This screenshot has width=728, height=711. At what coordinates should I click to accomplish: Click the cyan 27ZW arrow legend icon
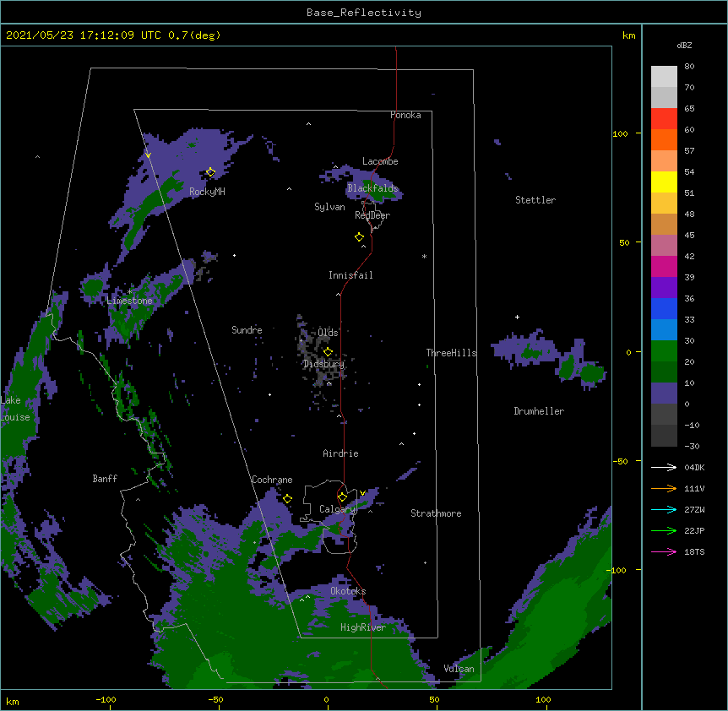coord(664,509)
